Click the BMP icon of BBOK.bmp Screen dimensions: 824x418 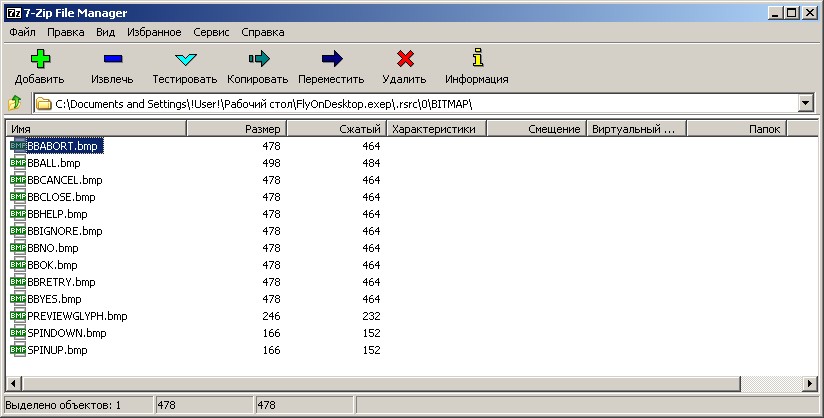[x=18, y=265]
